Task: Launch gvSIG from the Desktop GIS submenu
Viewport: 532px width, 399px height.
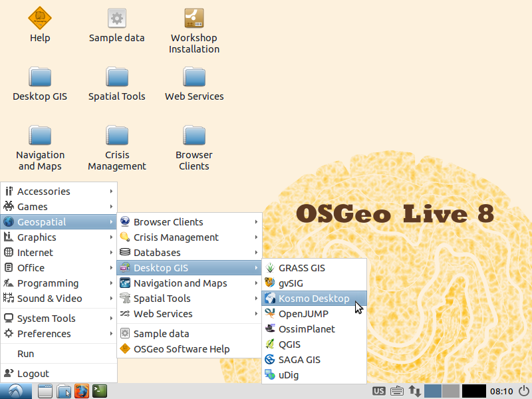Action: point(314,283)
